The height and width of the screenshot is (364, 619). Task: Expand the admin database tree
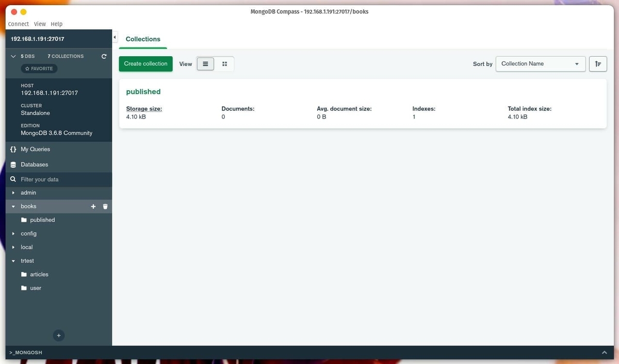click(13, 192)
